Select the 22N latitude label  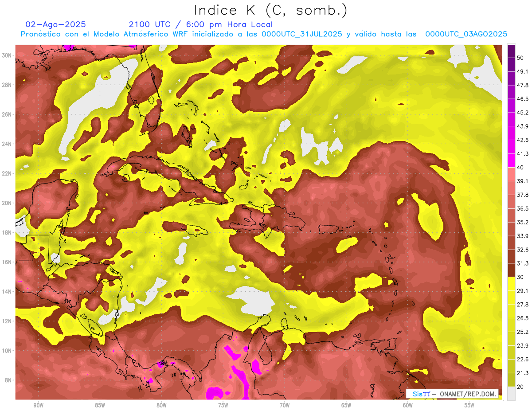click(x=8, y=173)
